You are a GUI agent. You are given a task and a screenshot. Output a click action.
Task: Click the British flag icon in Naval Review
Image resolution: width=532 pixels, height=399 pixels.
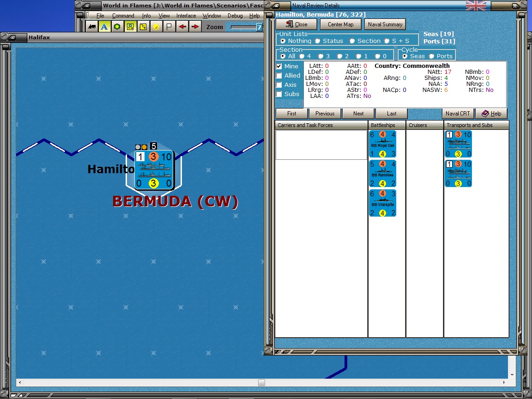[476, 6]
